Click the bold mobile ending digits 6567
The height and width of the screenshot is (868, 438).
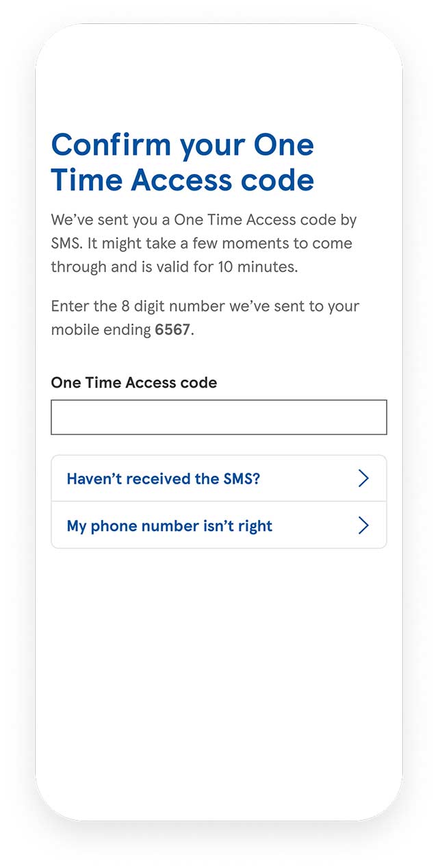[172, 330]
